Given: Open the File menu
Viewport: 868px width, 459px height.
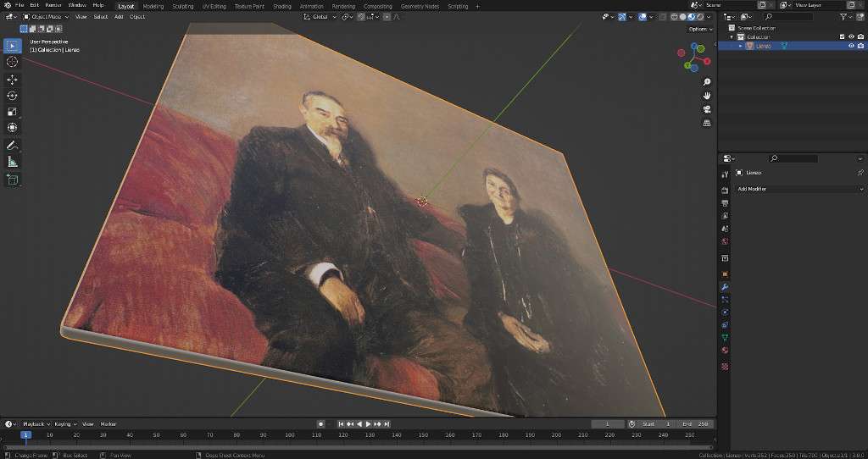Looking at the screenshot, I should click(x=19, y=5).
